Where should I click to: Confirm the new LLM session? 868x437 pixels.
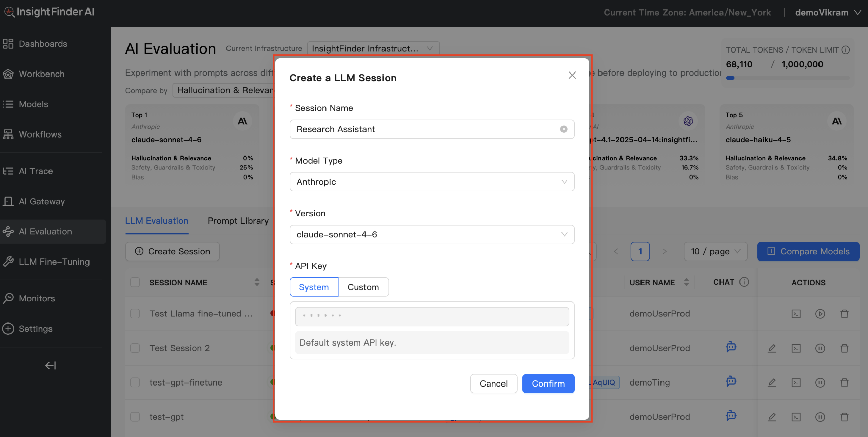click(x=548, y=383)
